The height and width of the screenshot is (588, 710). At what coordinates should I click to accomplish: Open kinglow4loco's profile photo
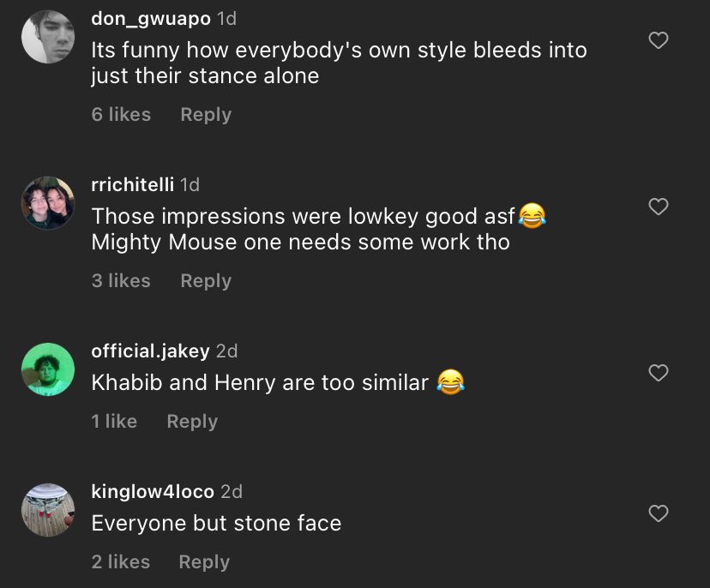pos(48,510)
